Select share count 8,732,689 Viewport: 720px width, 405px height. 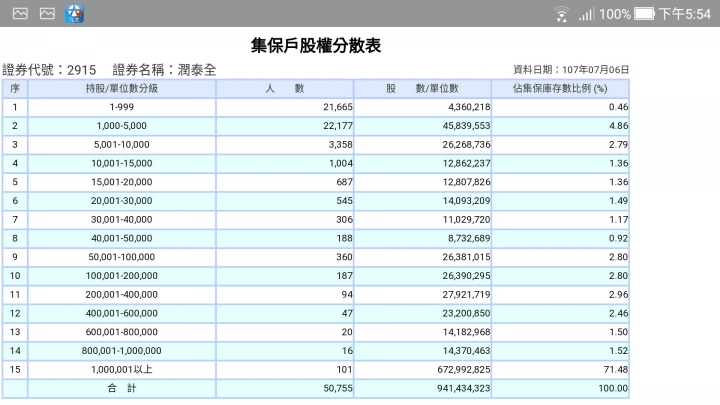click(469, 238)
